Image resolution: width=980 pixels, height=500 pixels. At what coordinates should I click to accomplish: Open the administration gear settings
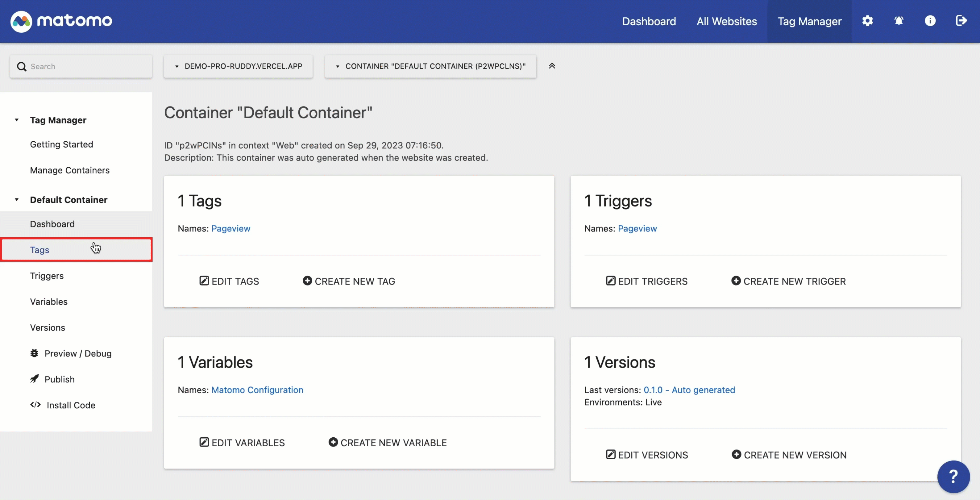tap(867, 21)
